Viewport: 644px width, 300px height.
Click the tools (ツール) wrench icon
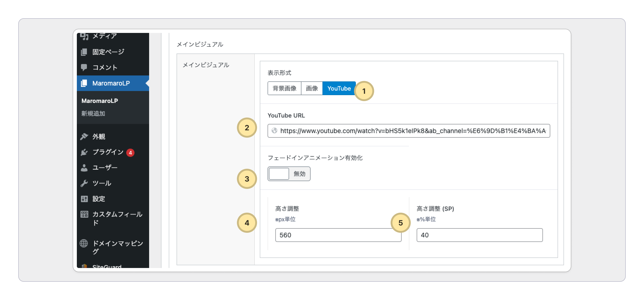(x=84, y=183)
